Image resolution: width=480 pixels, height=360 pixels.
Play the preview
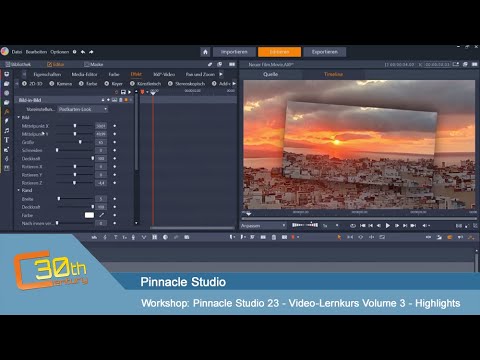click(388, 226)
